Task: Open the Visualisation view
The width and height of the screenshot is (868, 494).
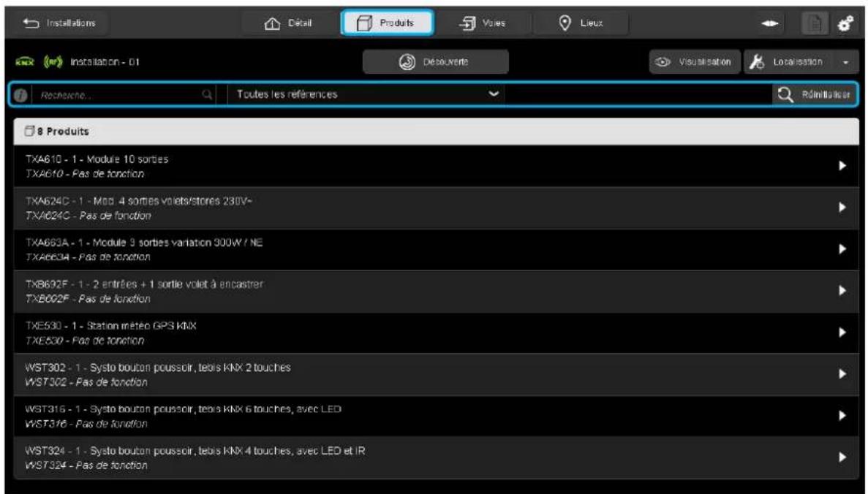Action: [695, 62]
